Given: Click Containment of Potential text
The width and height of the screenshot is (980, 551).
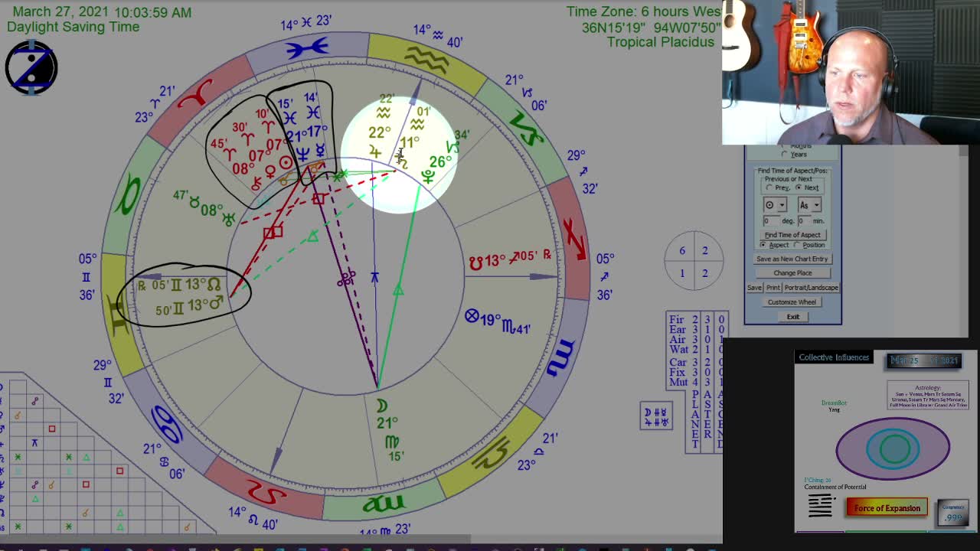Looking at the screenshot, I should coord(835,487).
